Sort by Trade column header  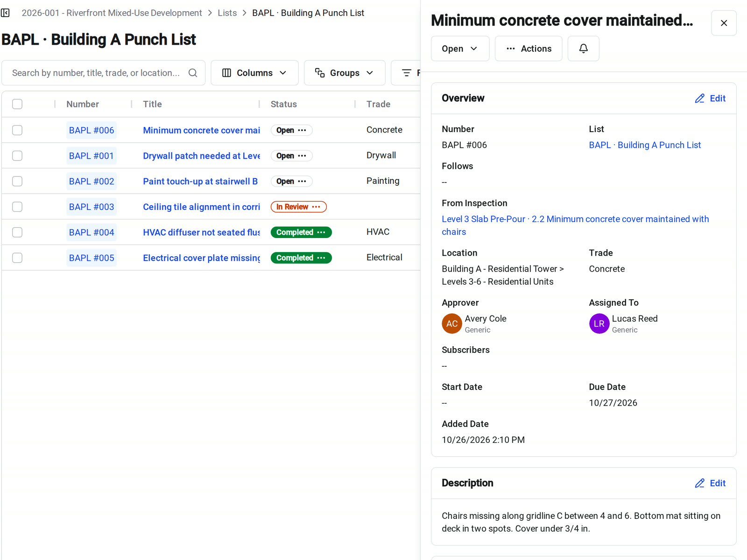378,104
